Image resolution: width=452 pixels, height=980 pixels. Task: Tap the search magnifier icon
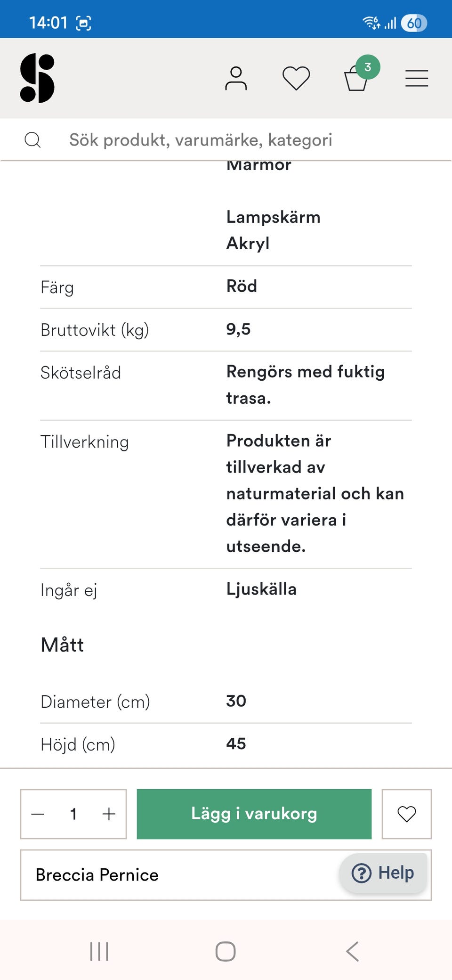(32, 140)
